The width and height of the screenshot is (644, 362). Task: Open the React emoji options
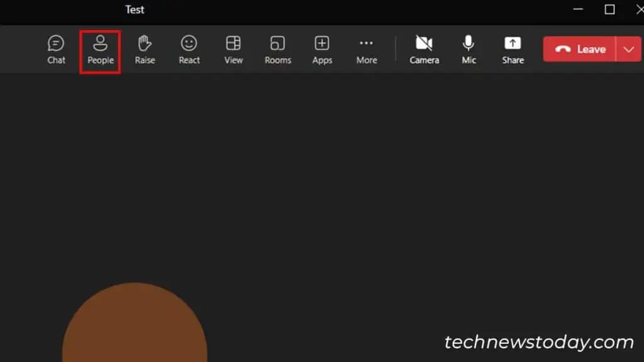189,49
